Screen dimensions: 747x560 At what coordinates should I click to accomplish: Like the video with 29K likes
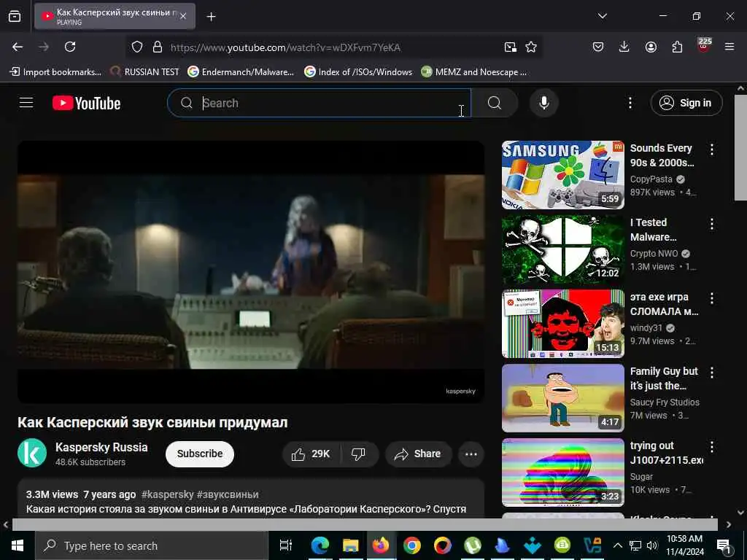click(x=311, y=454)
